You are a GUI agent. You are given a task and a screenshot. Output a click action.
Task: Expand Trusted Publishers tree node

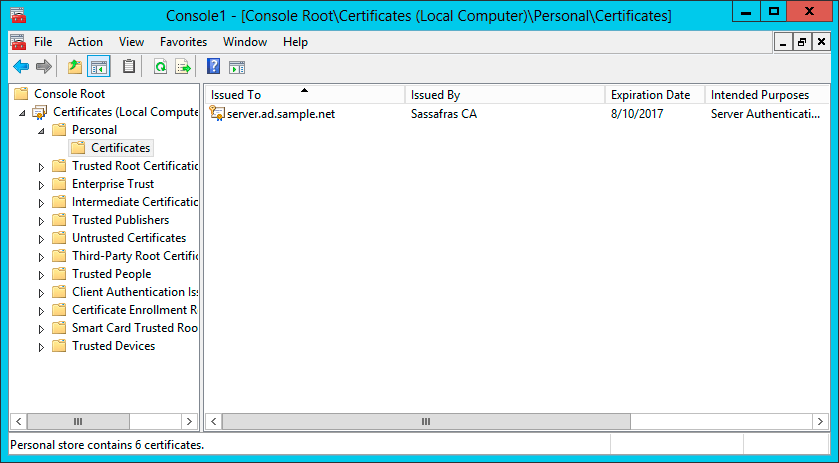(41, 220)
